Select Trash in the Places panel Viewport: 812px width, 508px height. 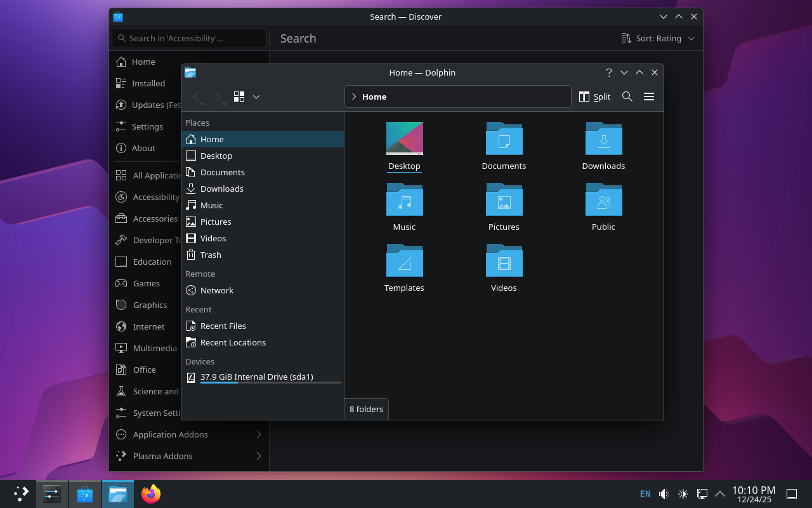point(211,255)
